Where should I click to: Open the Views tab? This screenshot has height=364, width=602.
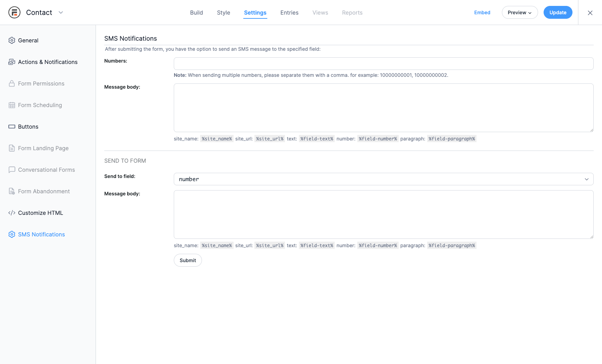coord(320,13)
